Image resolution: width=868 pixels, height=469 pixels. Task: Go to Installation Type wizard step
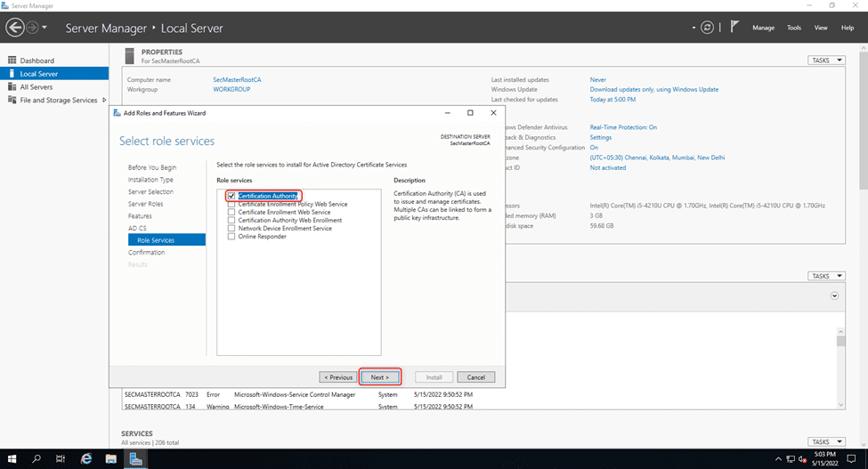150,180
